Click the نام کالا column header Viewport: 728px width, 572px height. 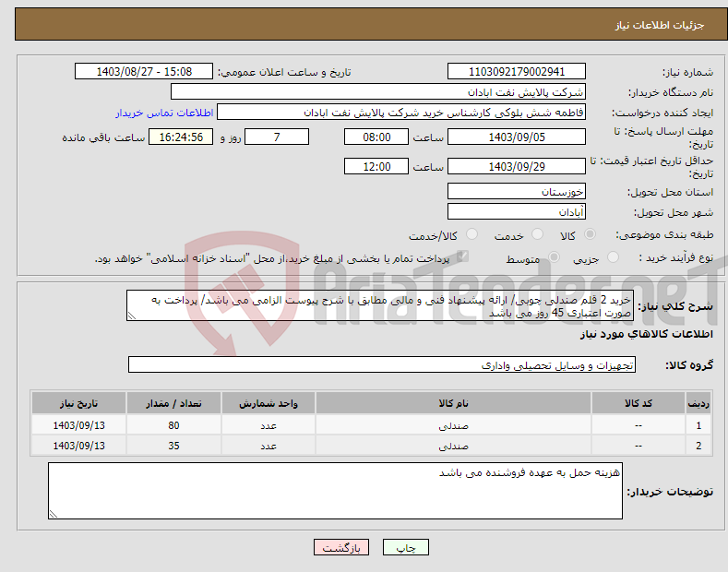pos(454,403)
